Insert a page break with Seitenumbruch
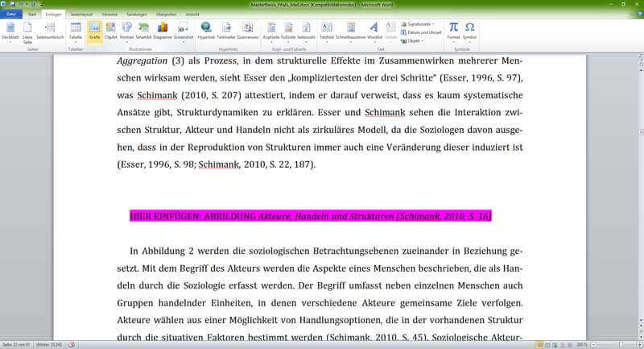The image size is (644, 349). (50, 31)
